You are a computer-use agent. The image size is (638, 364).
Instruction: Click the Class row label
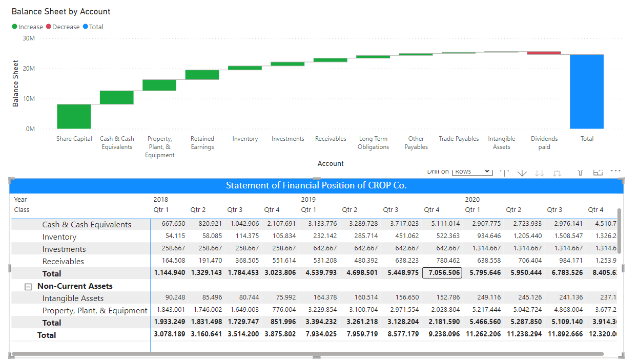click(22, 210)
